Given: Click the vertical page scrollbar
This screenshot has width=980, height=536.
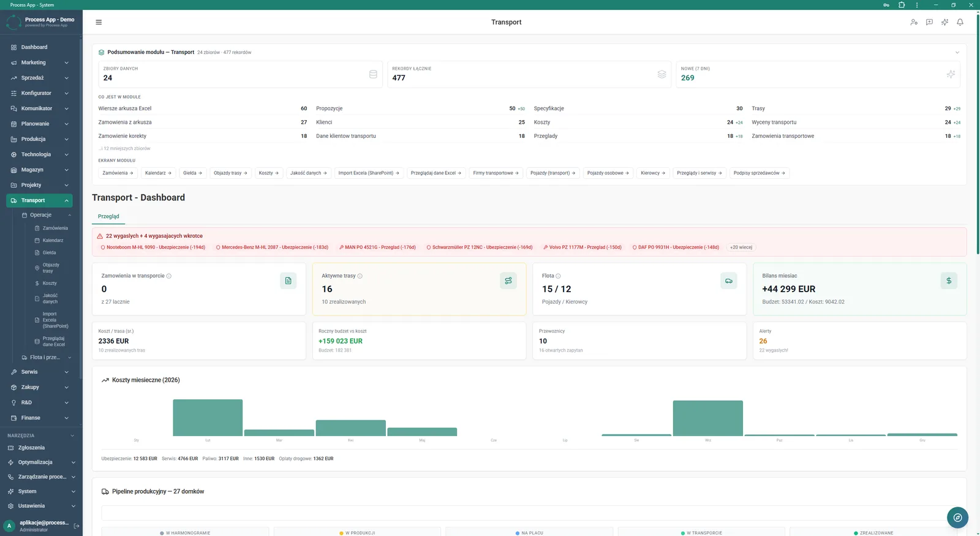Looking at the screenshot, I should 977,135.
